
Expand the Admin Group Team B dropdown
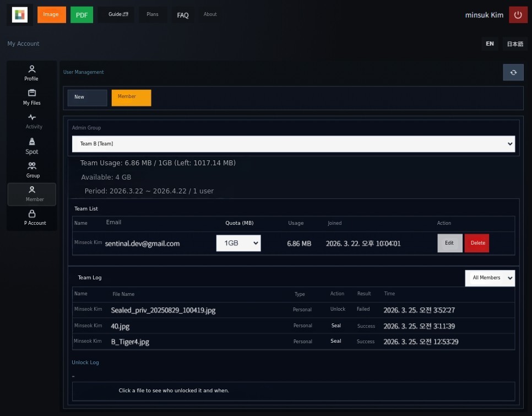[294, 144]
